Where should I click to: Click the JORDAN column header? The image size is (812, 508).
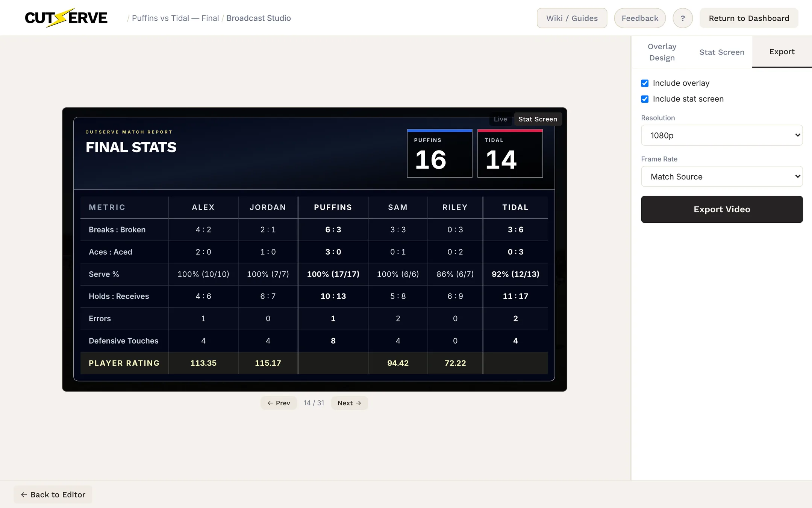click(268, 207)
